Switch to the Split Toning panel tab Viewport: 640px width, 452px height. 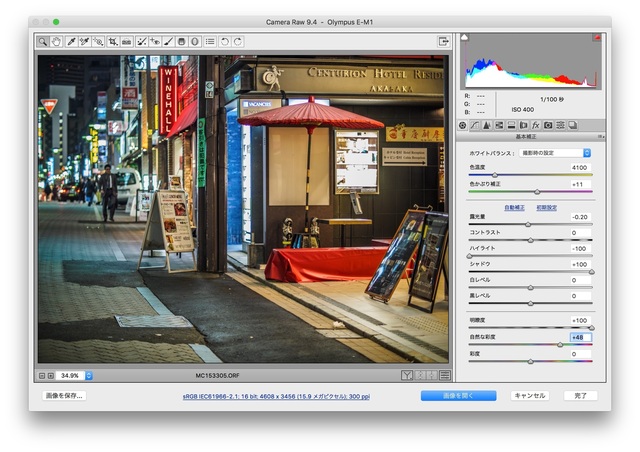511,125
